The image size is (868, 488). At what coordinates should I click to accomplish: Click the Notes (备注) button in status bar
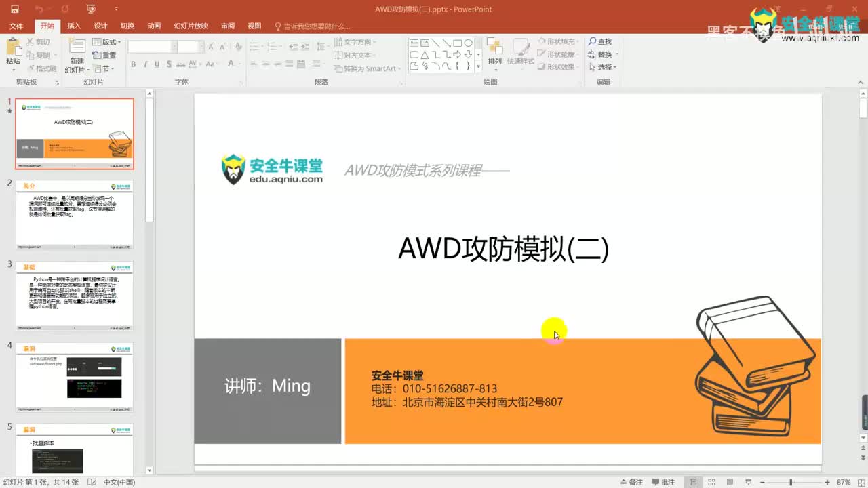click(631, 482)
